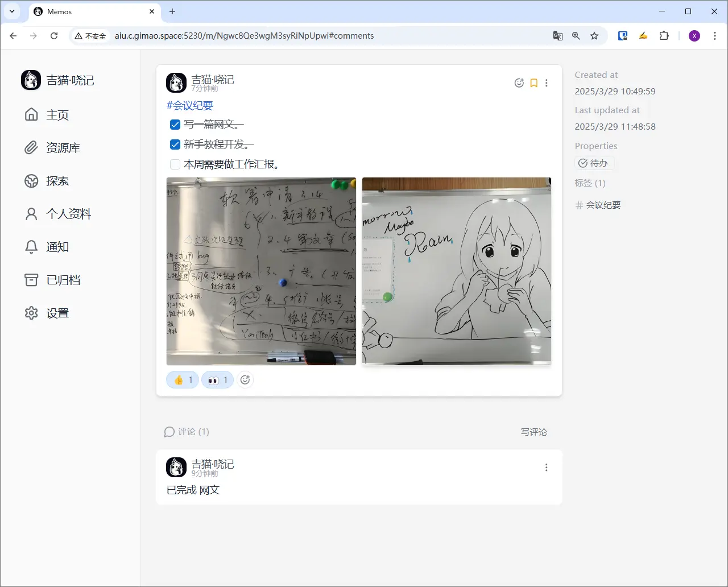Click the translate page icon in address bar
Viewport: 728px width, 587px height.
[x=558, y=36]
